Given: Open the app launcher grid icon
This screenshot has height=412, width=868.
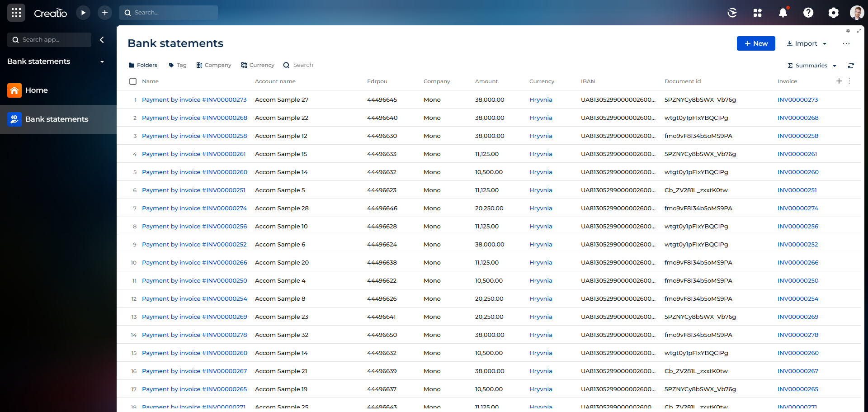Looking at the screenshot, I should [16, 13].
